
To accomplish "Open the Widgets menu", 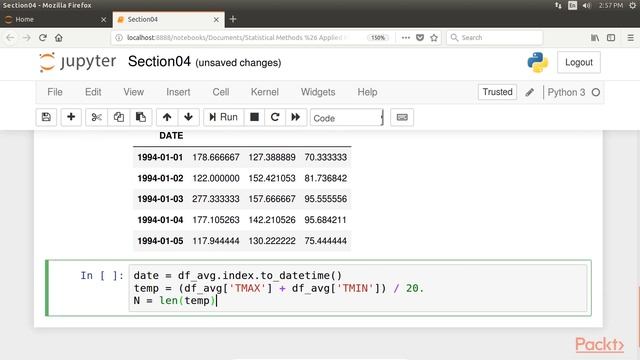I will pos(318,92).
